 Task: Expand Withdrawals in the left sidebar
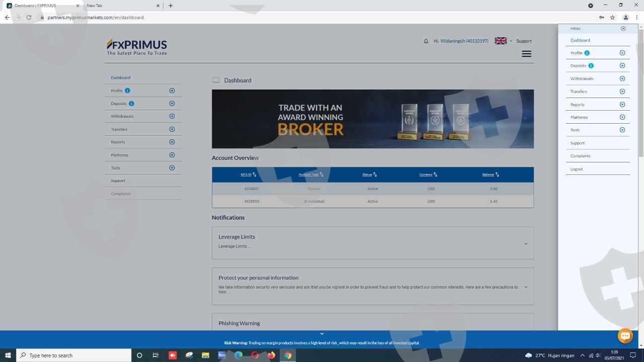[172, 116]
